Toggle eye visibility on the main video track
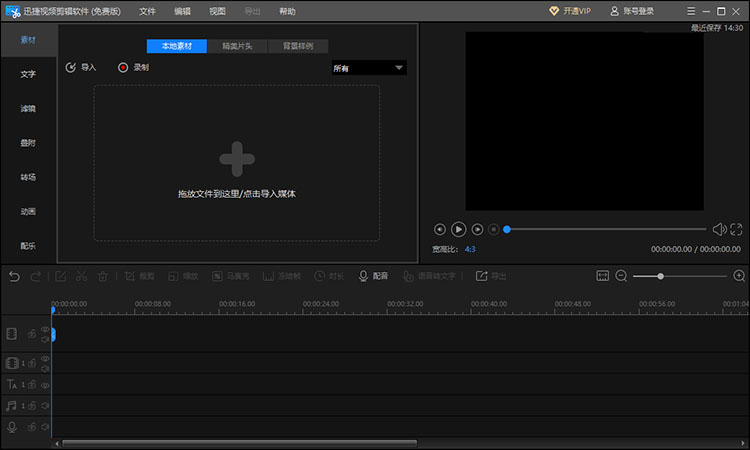 (45, 329)
